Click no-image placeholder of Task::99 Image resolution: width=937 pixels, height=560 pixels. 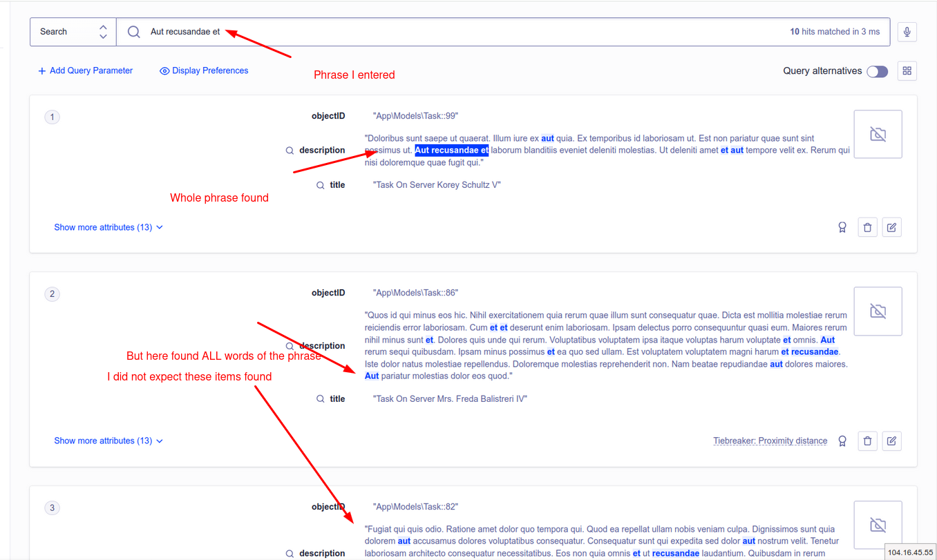tap(878, 134)
